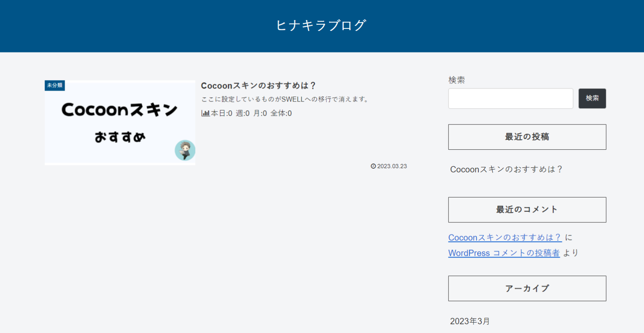This screenshot has height=333, width=644.
Task: Click the 2023.03.23 post date
Action: point(392,166)
